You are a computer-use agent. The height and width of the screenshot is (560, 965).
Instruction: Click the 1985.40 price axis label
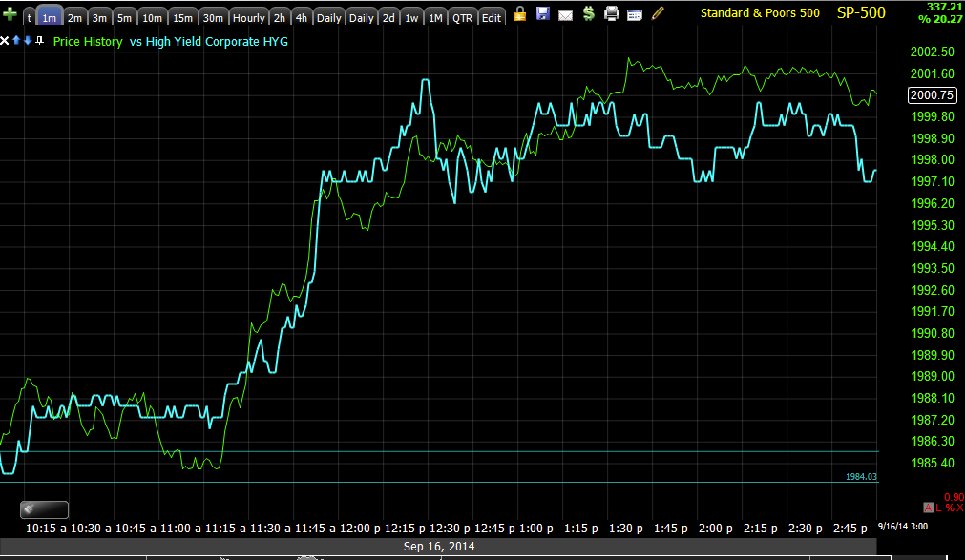[933, 463]
